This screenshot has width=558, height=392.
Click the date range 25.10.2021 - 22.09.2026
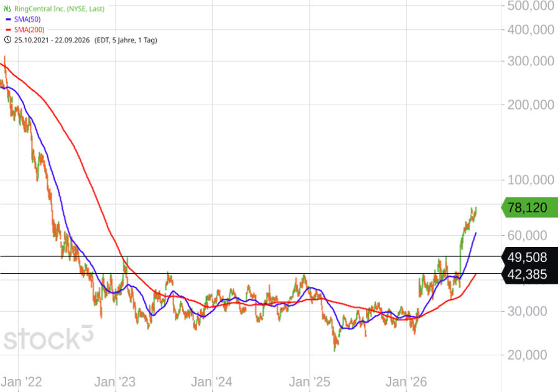[52, 40]
